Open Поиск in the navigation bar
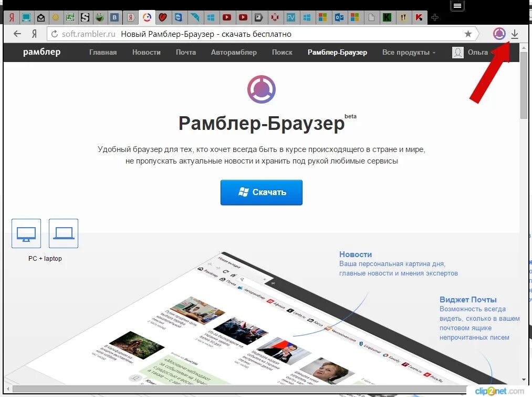Image resolution: width=532 pixels, height=397 pixels. click(282, 52)
